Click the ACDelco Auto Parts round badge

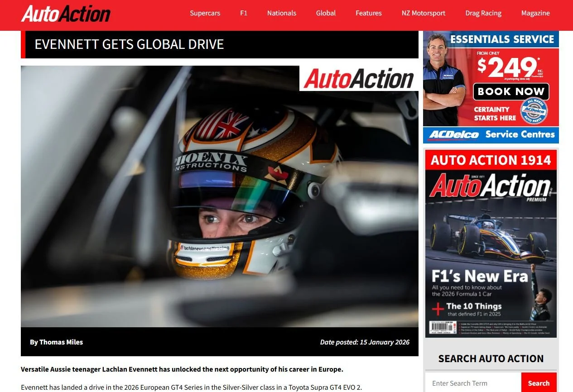tap(534, 111)
